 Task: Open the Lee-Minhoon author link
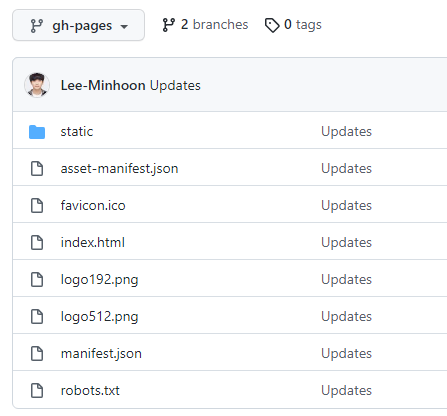point(103,85)
